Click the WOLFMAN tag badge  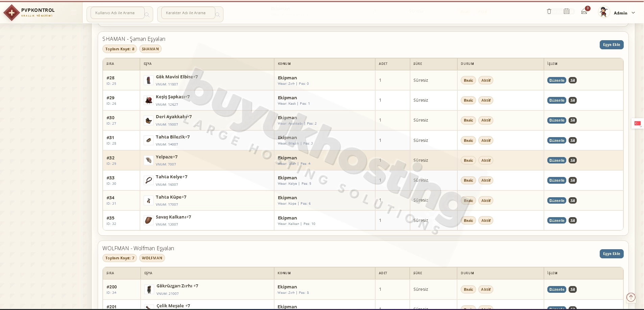152,258
